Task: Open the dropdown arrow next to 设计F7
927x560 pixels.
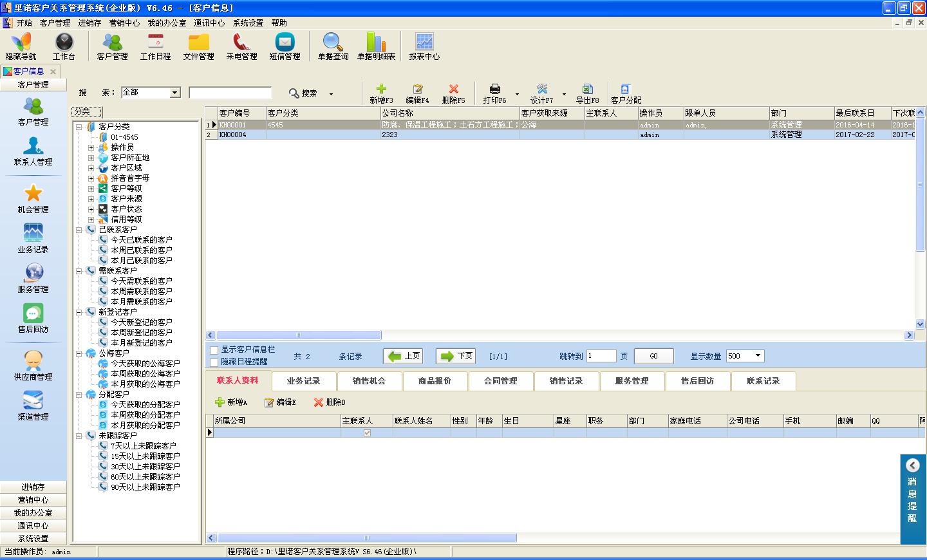Action: coord(564,95)
